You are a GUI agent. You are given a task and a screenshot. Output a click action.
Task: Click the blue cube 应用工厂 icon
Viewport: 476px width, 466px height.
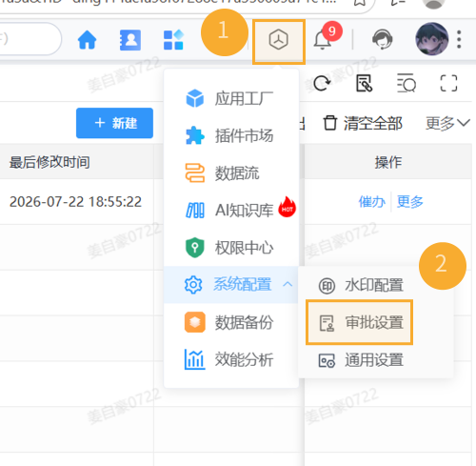pos(195,98)
